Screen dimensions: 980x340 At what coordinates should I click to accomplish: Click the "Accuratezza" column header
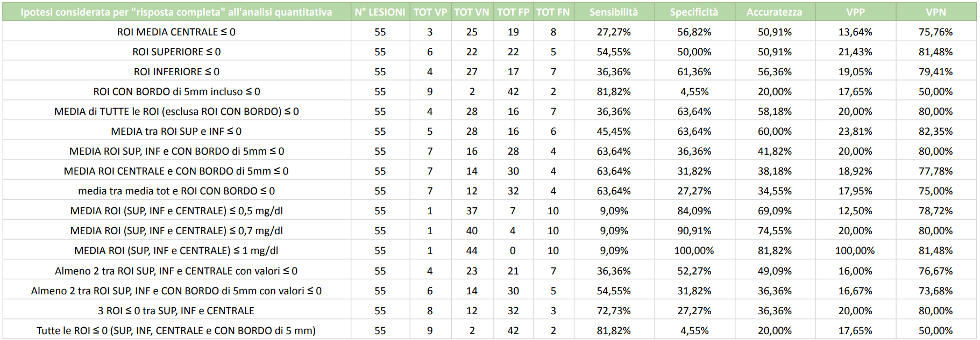[x=774, y=12]
